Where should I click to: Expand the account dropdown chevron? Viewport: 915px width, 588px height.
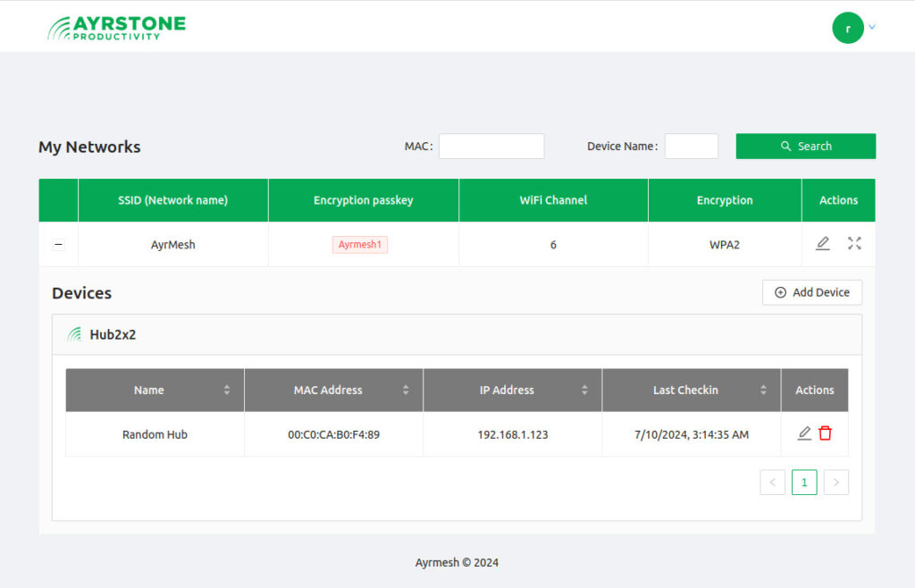pyautogui.click(x=872, y=27)
